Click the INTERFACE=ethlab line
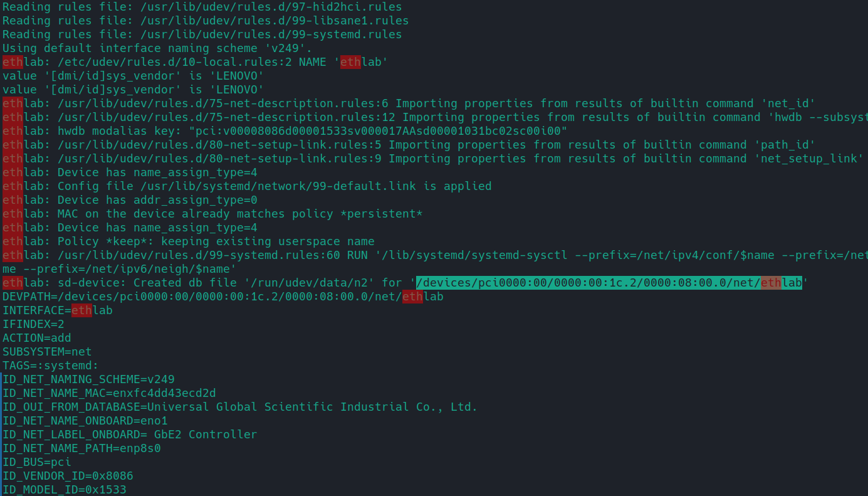This screenshot has height=496, width=868. click(x=58, y=310)
